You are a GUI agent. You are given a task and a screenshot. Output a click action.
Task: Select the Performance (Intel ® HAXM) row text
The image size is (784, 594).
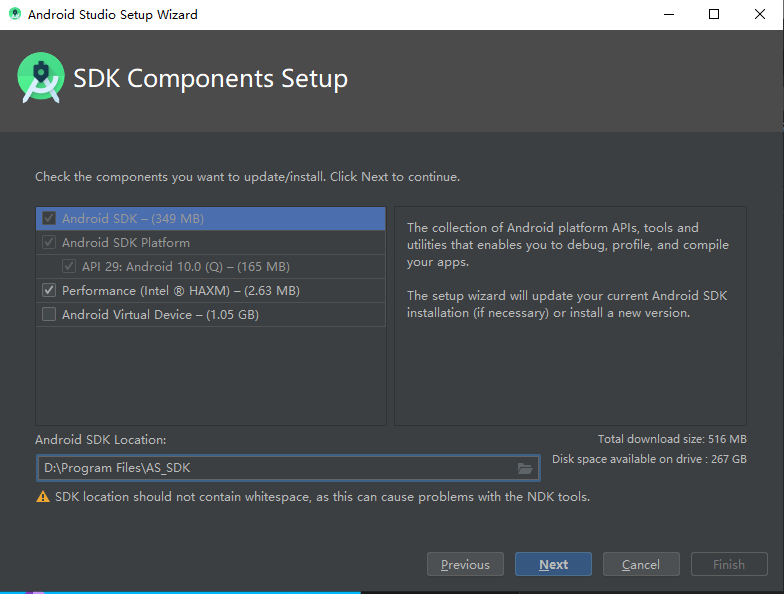[181, 290]
